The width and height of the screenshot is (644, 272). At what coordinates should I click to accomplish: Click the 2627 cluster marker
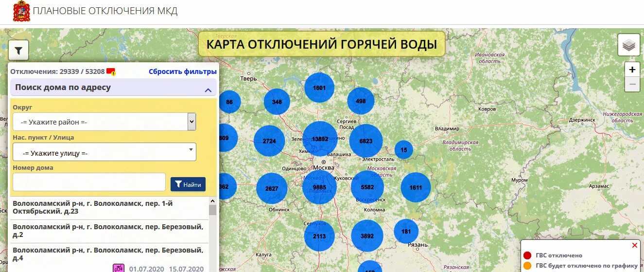pos(272,188)
